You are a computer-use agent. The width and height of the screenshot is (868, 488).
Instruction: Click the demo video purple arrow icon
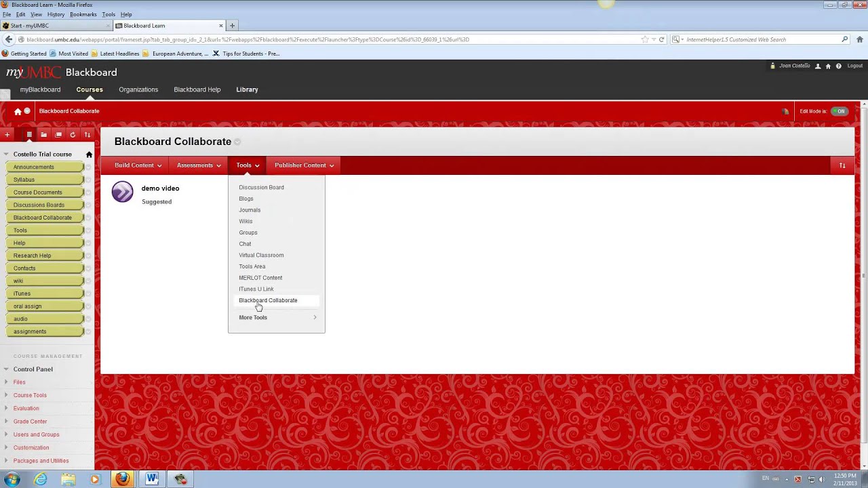pyautogui.click(x=123, y=192)
